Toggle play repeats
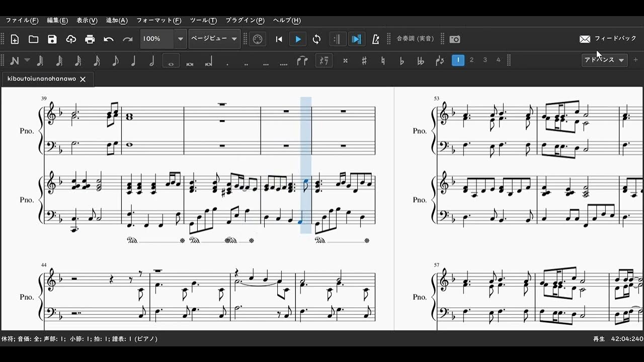The image size is (644, 362). [x=338, y=39]
